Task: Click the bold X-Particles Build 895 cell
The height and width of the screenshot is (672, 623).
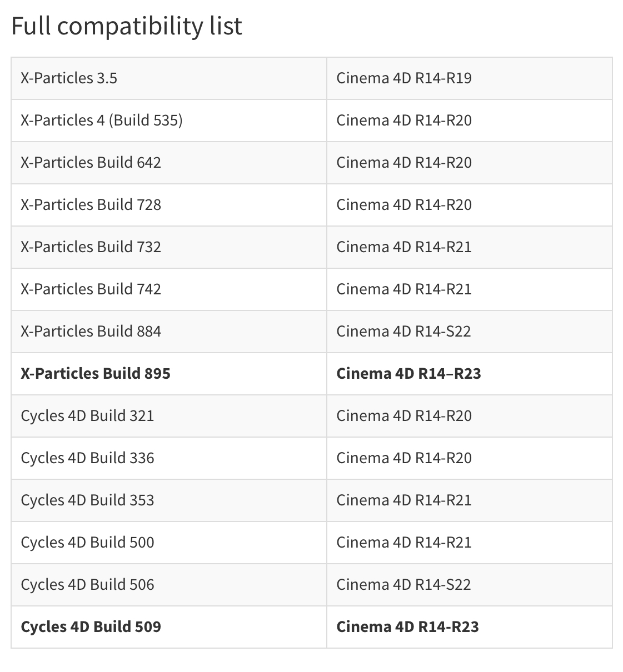Action: coord(96,374)
